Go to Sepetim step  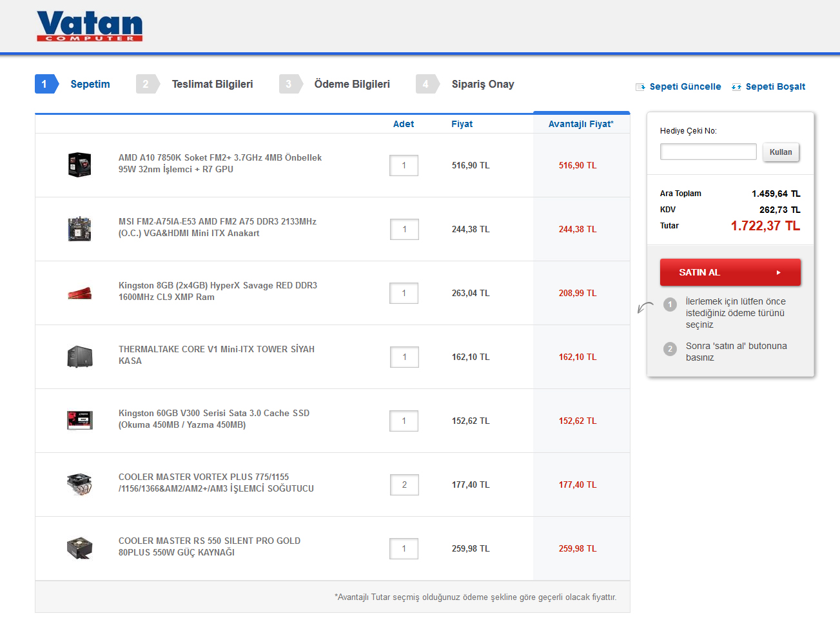[x=90, y=84]
